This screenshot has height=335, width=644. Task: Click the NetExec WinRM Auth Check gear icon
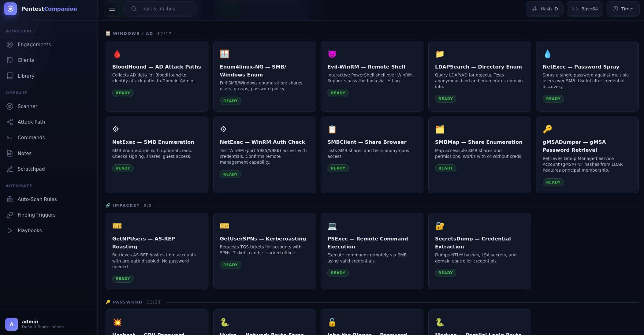[223, 129]
